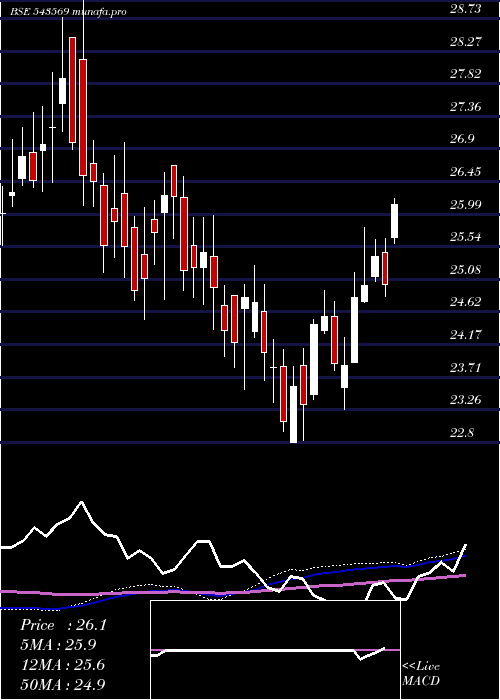The height and width of the screenshot is (700, 500).
Task: Click the <<Live MACD label
Action: coord(421,674)
